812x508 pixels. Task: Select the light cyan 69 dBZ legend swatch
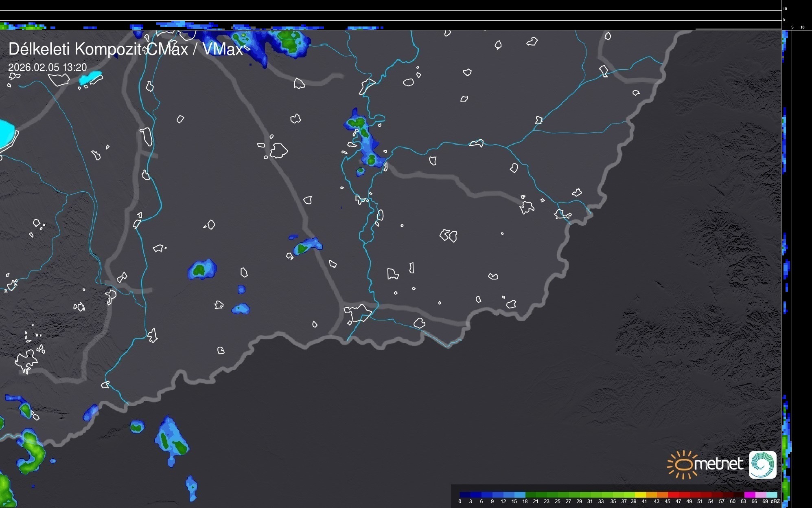[771, 495]
